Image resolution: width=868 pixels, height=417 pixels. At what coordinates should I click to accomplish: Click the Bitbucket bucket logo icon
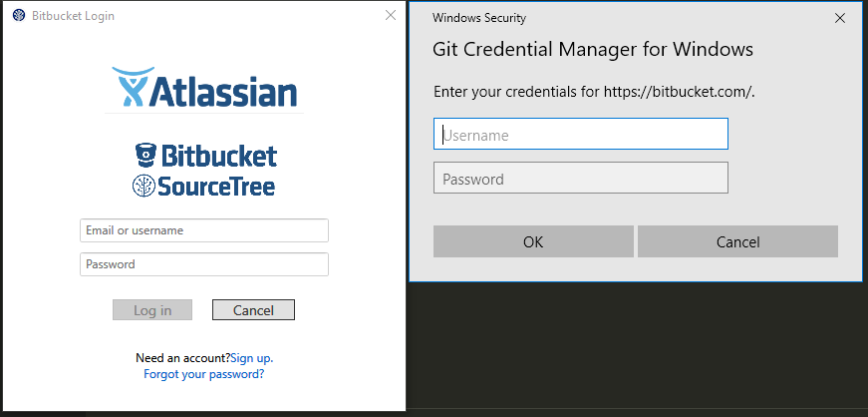pos(146,156)
